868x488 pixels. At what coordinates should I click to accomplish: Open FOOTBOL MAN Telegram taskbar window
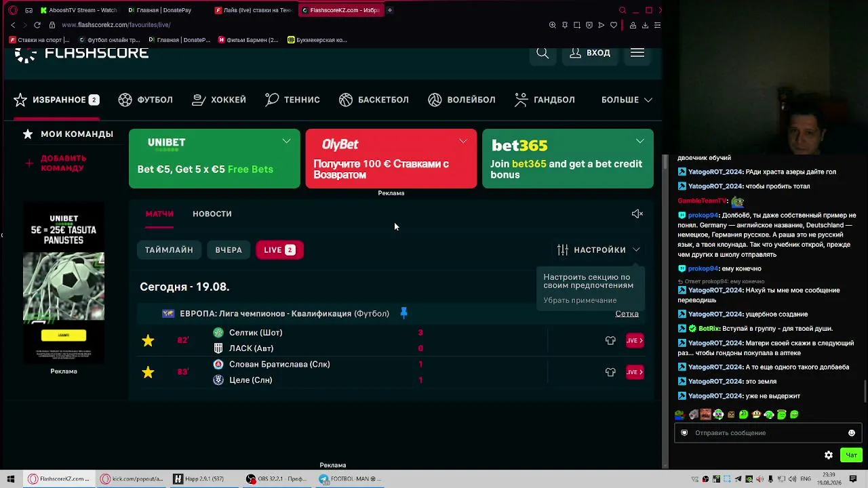point(350,479)
